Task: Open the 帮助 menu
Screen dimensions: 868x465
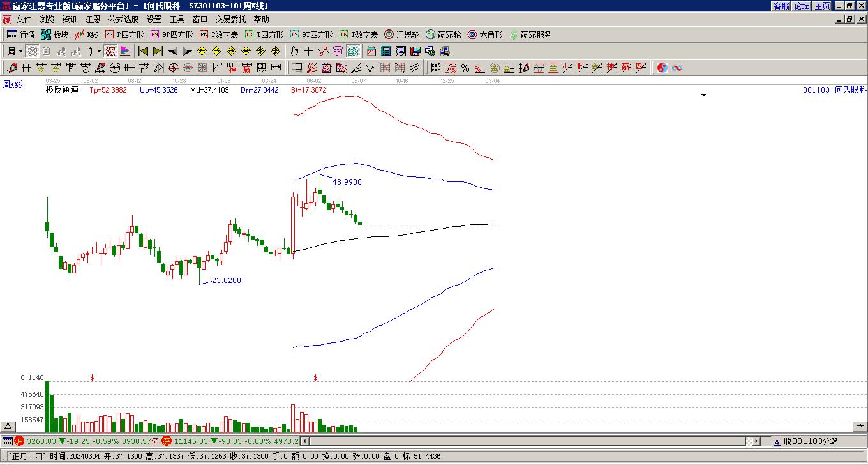Action: pos(261,19)
